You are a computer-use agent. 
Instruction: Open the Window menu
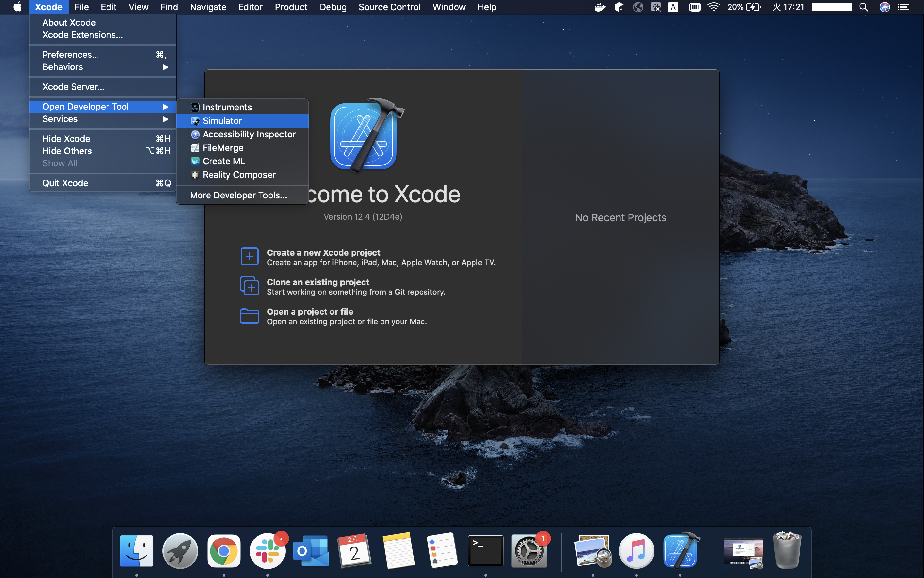coord(449,7)
